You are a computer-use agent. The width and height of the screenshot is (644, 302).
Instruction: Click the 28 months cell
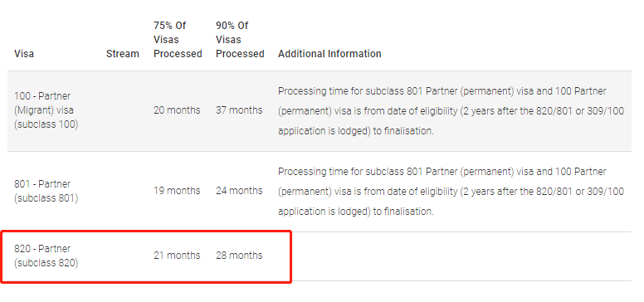pos(239,256)
